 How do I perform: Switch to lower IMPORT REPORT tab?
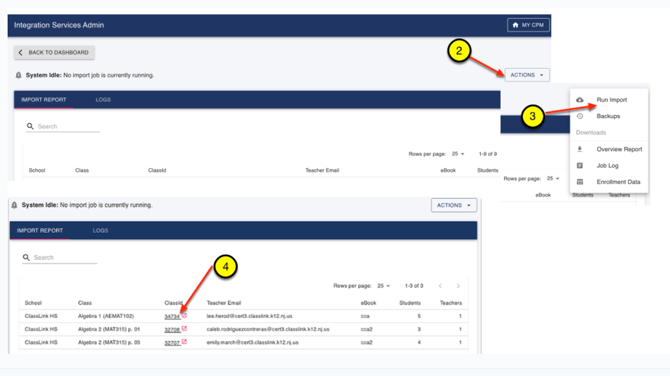pos(40,230)
